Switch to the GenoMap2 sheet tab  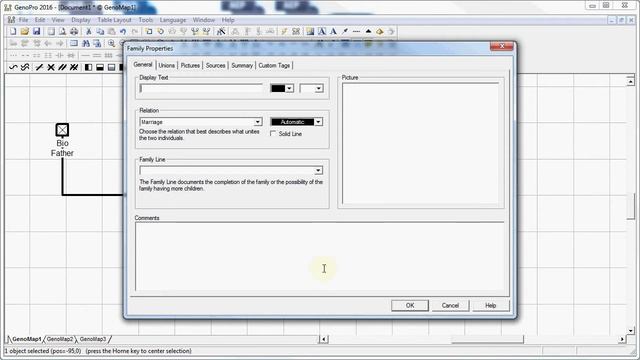(60, 339)
